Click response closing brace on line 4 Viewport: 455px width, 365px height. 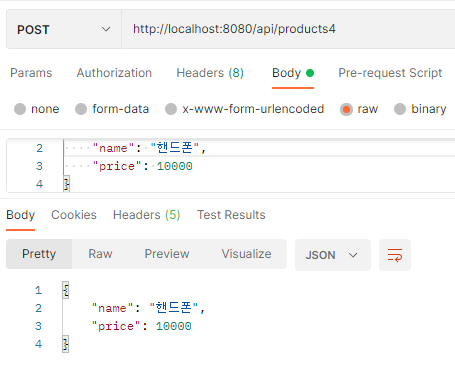point(66,344)
